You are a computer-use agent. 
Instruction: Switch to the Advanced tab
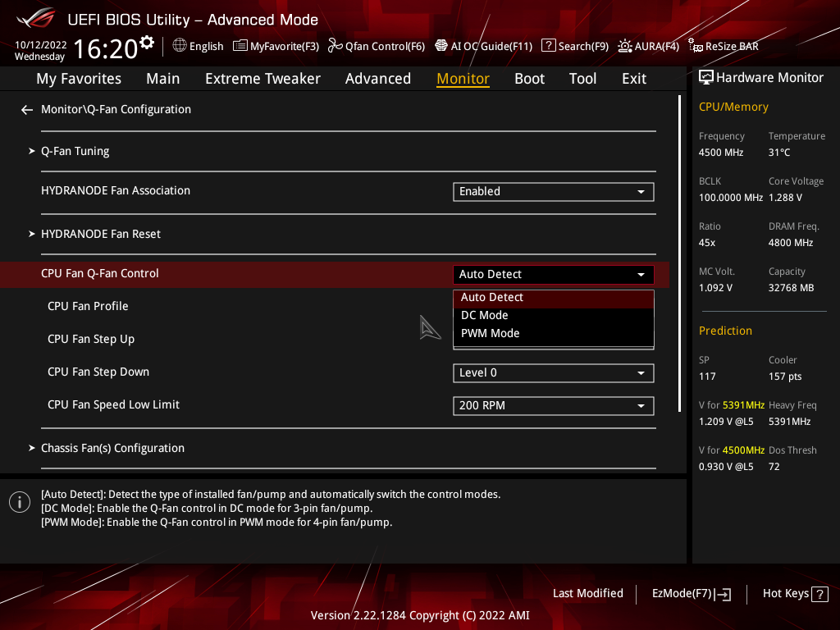tap(377, 79)
